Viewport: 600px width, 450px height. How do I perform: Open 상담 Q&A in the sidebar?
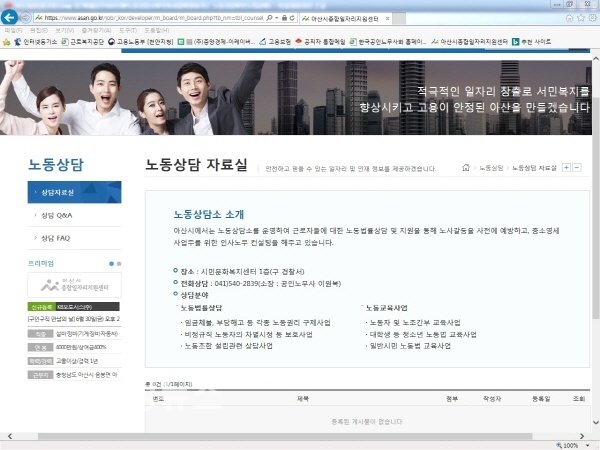58,214
